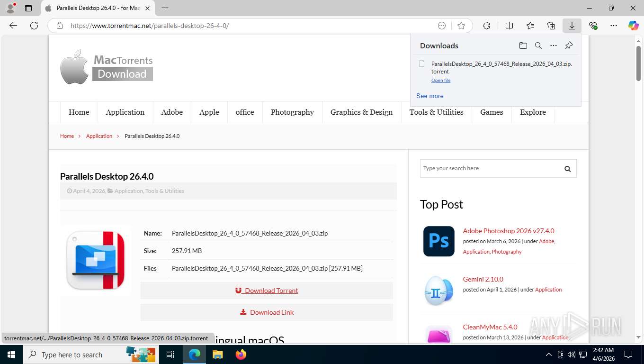Launch Copilot from the toolbar
This screenshot has height=364, width=644.
pos(633,26)
